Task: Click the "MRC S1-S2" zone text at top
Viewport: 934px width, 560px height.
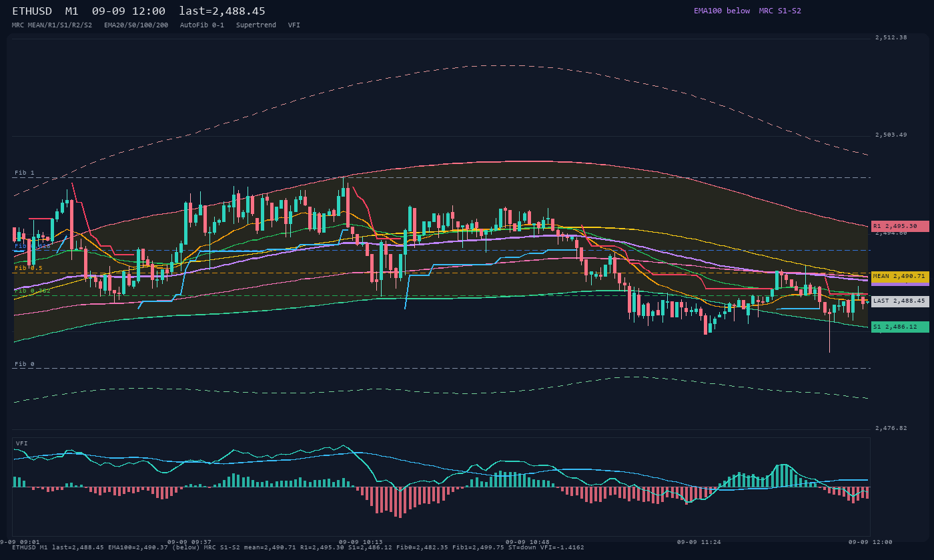Action: (780, 11)
